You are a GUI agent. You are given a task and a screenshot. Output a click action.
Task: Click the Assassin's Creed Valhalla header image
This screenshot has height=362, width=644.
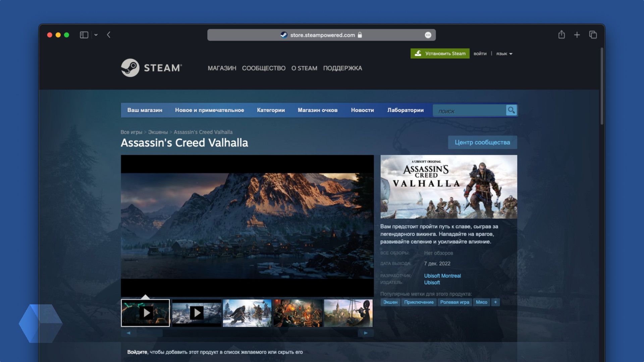pyautogui.click(x=448, y=187)
